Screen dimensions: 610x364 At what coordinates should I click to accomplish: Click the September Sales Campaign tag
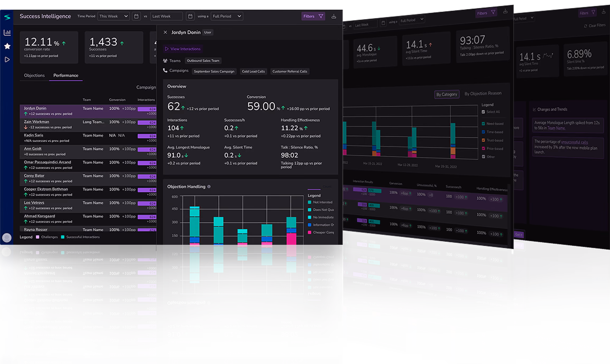214,71
